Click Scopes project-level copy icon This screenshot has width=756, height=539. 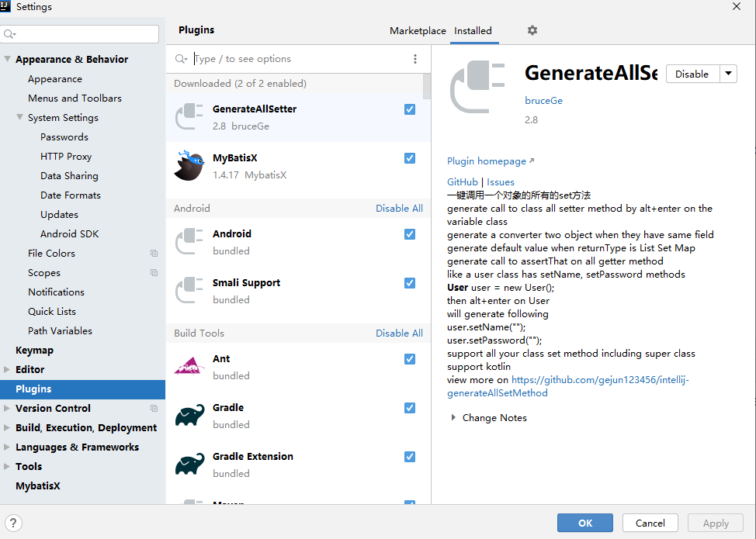pyautogui.click(x=154, y=273)
